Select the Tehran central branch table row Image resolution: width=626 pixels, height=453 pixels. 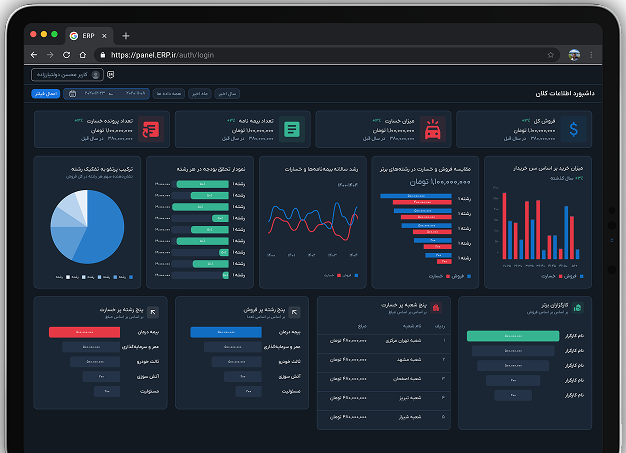[x=384, y=341]
